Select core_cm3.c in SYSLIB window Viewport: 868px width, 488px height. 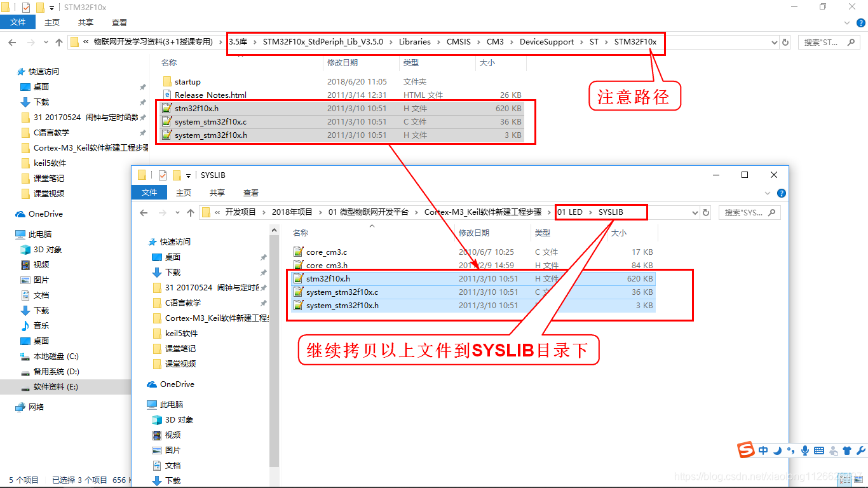pos(473,252)
